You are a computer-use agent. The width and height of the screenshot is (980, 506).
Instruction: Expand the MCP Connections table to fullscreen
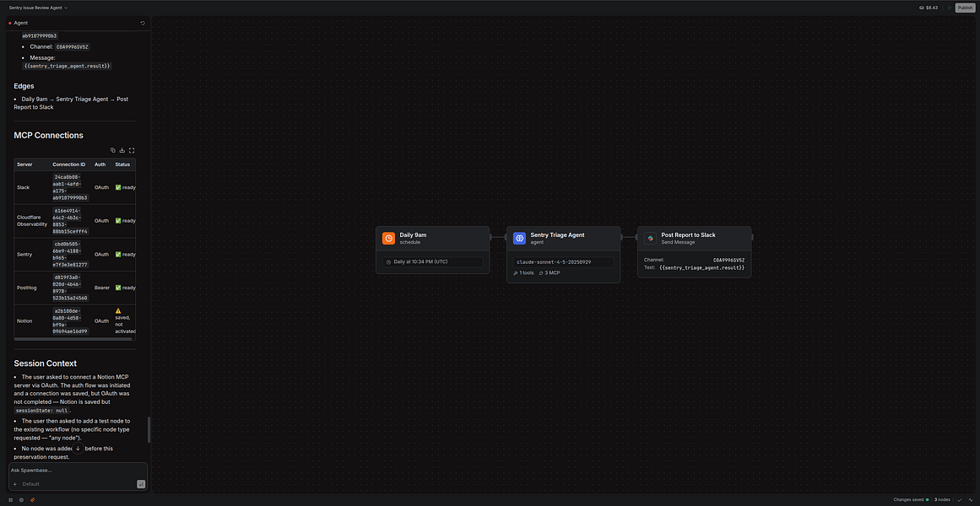point(132,150)
